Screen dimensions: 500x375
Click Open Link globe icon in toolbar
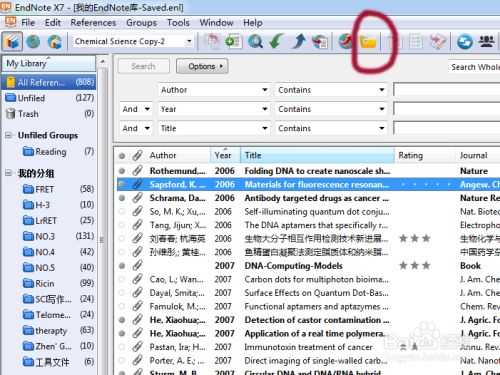[x=346, y=42]
